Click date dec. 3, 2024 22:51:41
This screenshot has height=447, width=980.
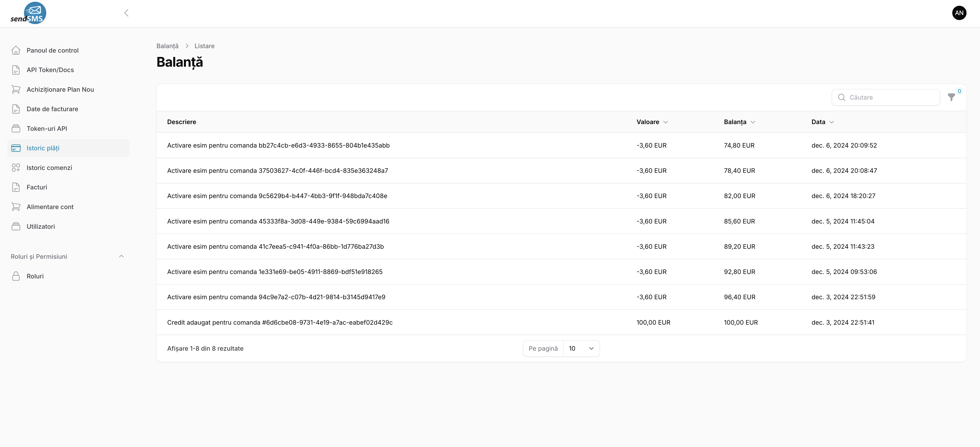(843, 323)
